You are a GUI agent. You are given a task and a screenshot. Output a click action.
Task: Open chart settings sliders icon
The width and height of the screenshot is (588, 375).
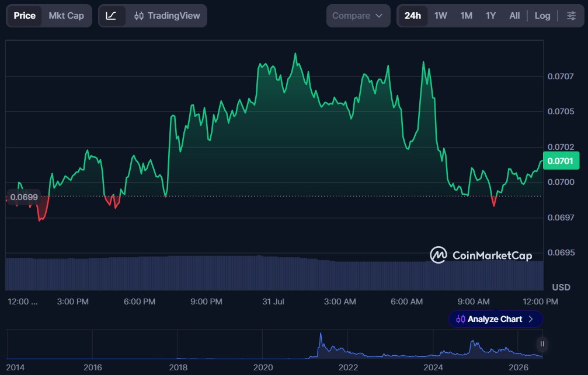571,16
